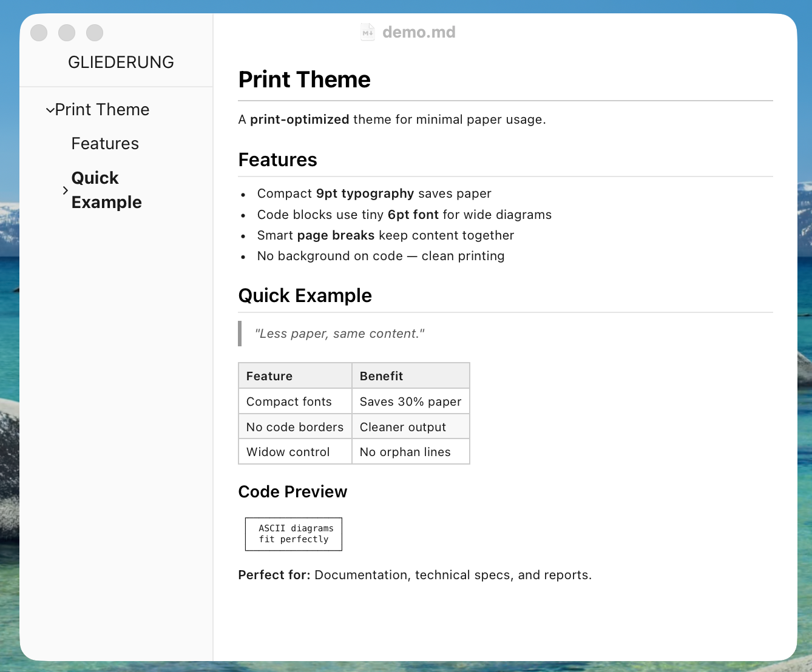Click the Features heading in the document

point(277,160)
